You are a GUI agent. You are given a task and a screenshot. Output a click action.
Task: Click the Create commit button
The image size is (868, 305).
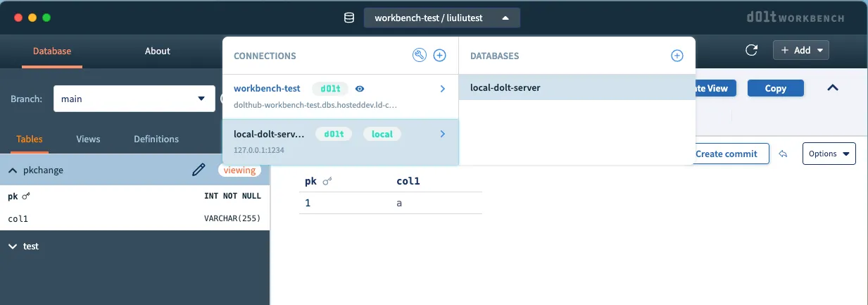point(727,154)
